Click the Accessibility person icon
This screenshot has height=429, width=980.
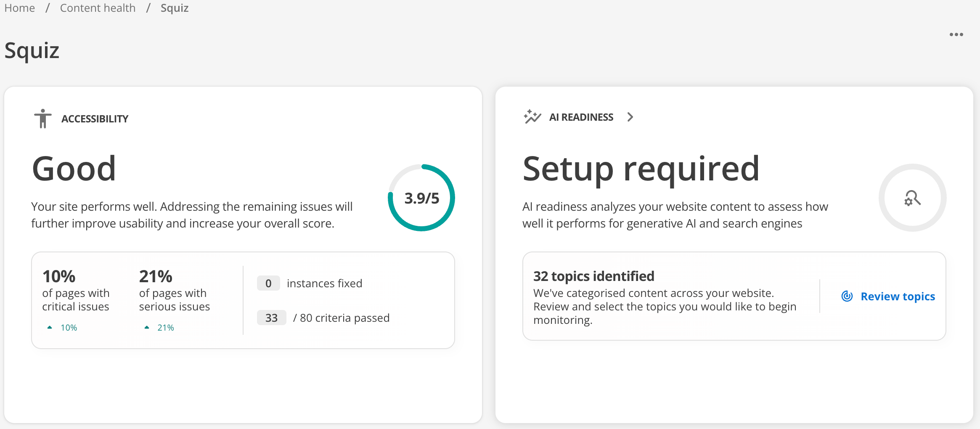42,118
